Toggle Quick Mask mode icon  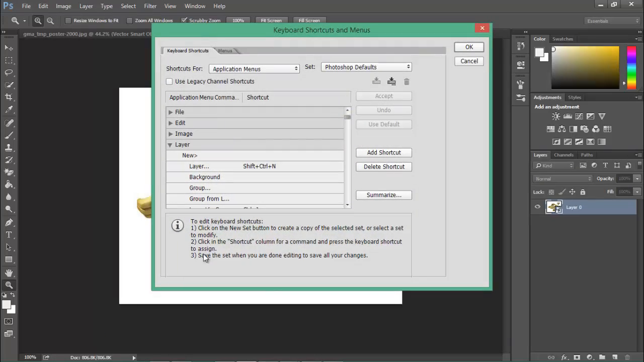(9, 321)
